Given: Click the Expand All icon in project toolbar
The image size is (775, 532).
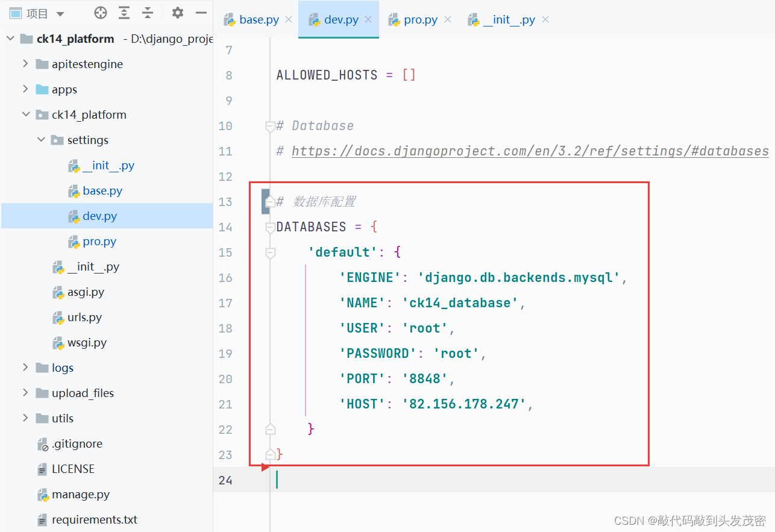Looking at the screenshot, I should coord(124,13).
